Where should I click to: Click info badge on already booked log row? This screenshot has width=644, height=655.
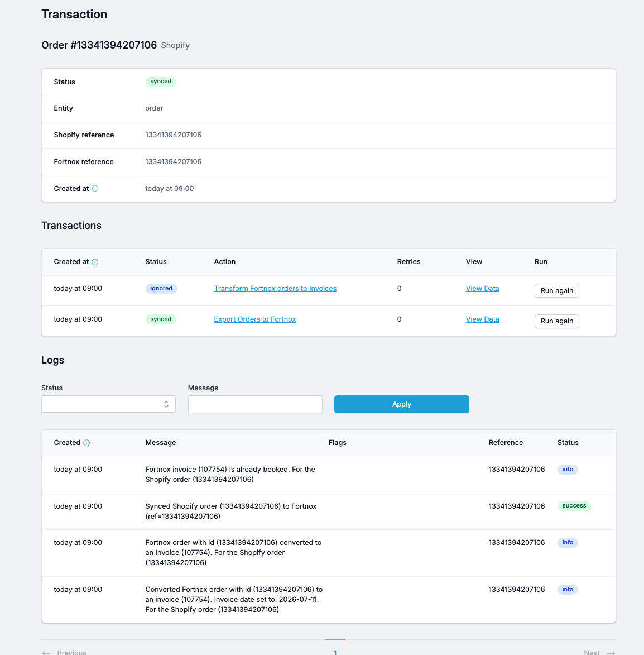pos(567,470)
